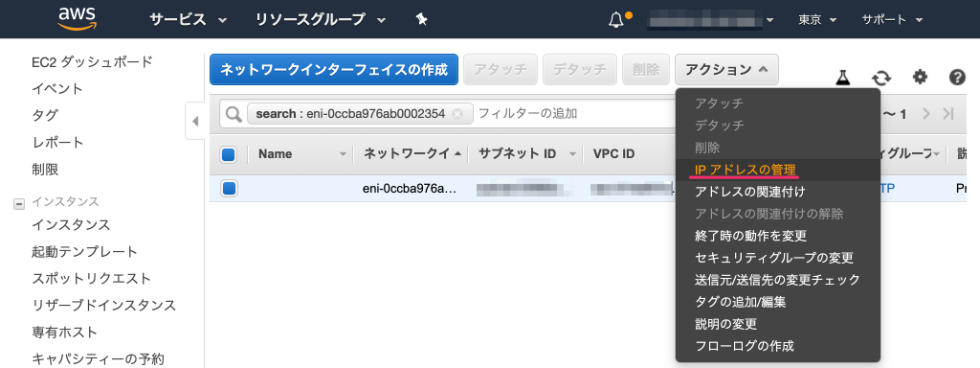
Task: Open スポットリクエスト in sidebar
Action: click(91, 279)
